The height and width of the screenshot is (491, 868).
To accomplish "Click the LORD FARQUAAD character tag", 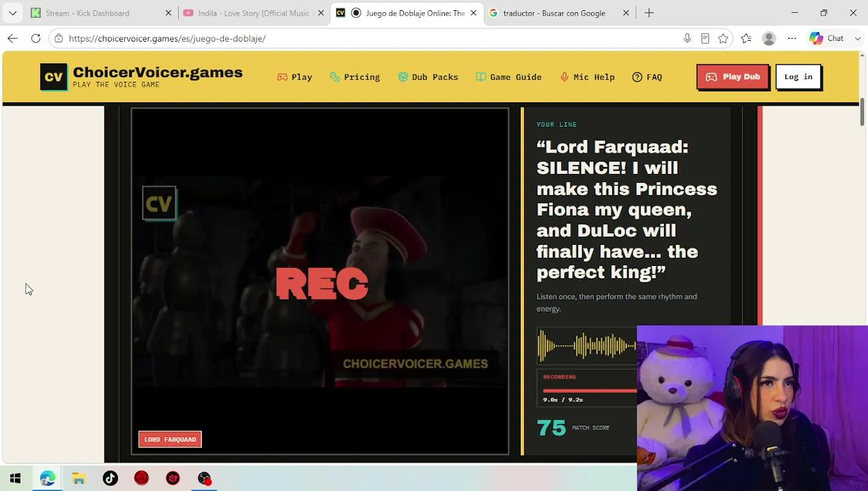I will (x=170, y=439).
